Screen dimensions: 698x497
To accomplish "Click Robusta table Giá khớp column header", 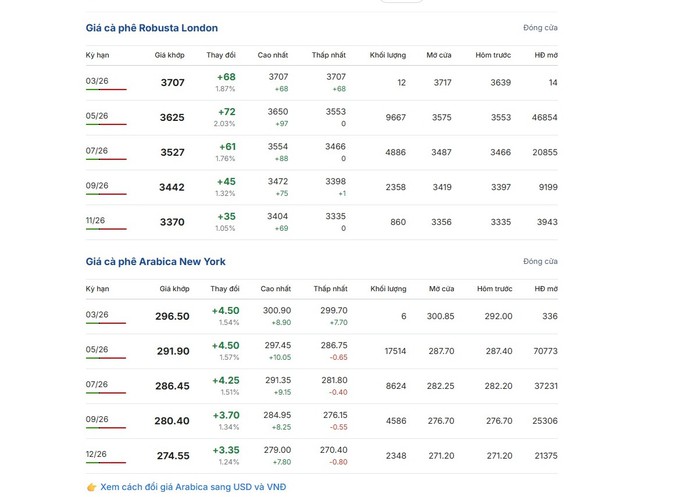I will pos(169,55).
